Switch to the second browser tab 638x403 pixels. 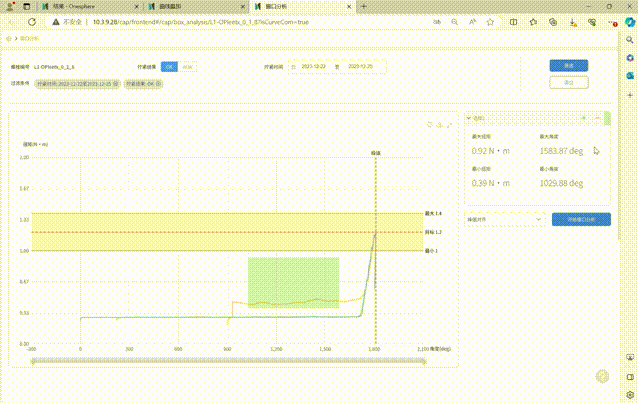195,7
